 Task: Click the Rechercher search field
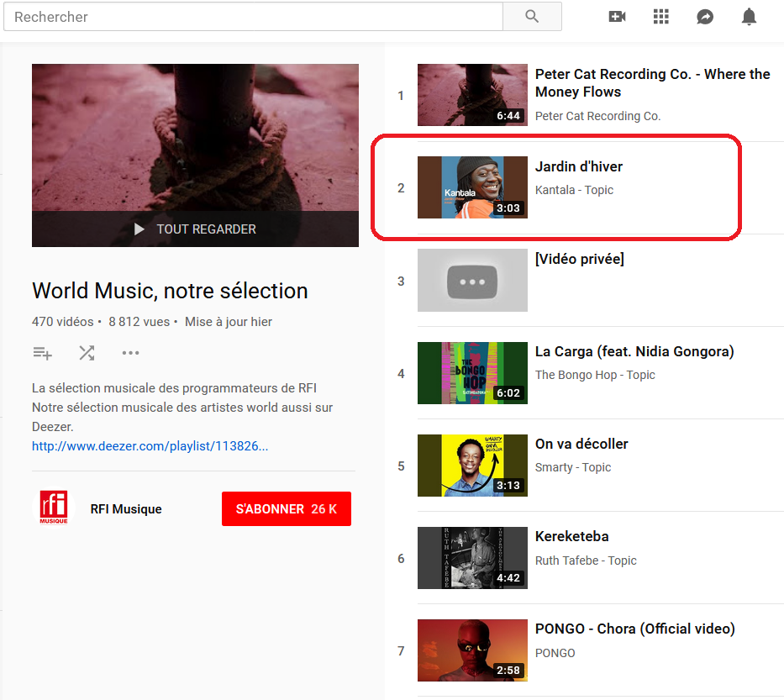253,17
